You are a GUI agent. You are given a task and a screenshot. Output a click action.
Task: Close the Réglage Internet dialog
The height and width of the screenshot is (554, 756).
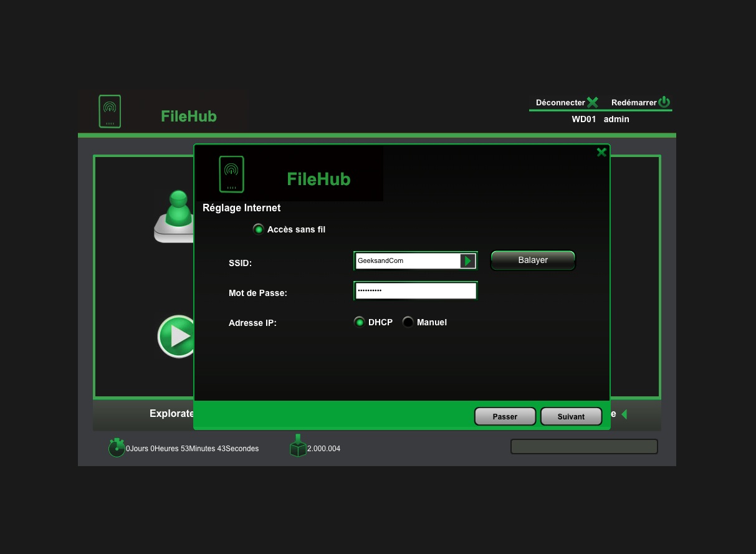(601, 152)
